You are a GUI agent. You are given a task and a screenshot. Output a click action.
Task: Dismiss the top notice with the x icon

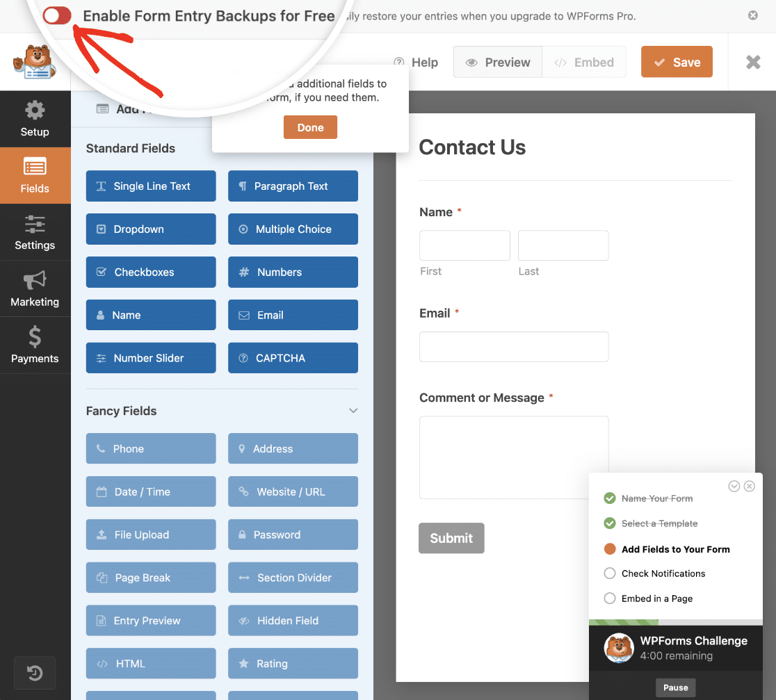point(753,15)
